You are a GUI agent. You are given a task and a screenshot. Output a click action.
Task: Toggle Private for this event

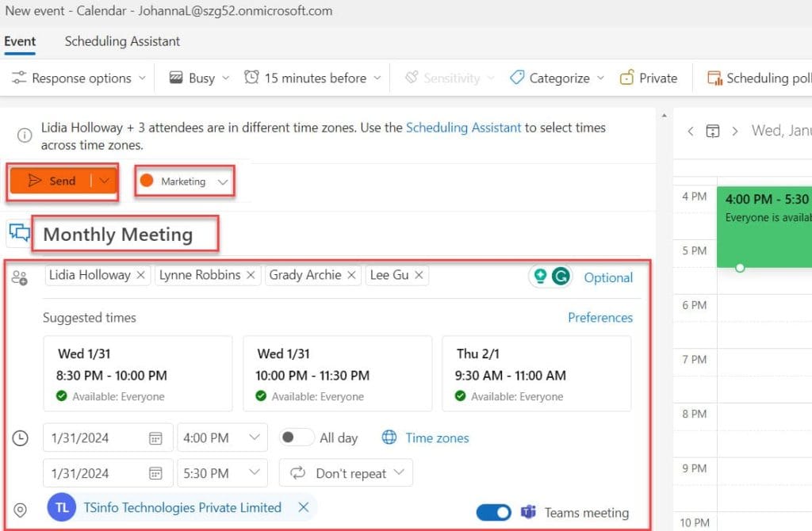(x=649, y=78)
